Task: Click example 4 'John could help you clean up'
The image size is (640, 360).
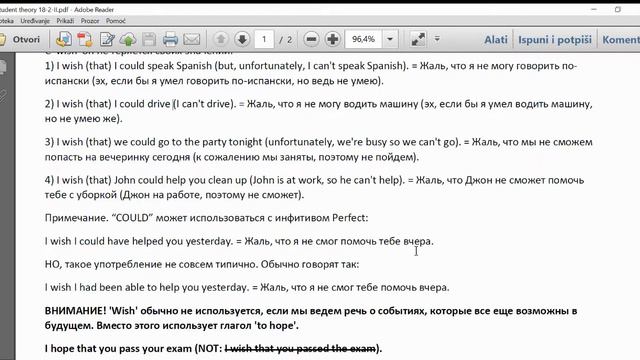Action: click(180, 180)
